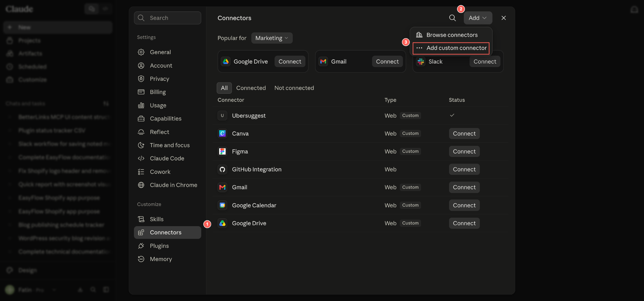Image resolution: width=644 pixels, height=301 pixels.
Task: Connect the Figma connector
Action: coord(464,151)
